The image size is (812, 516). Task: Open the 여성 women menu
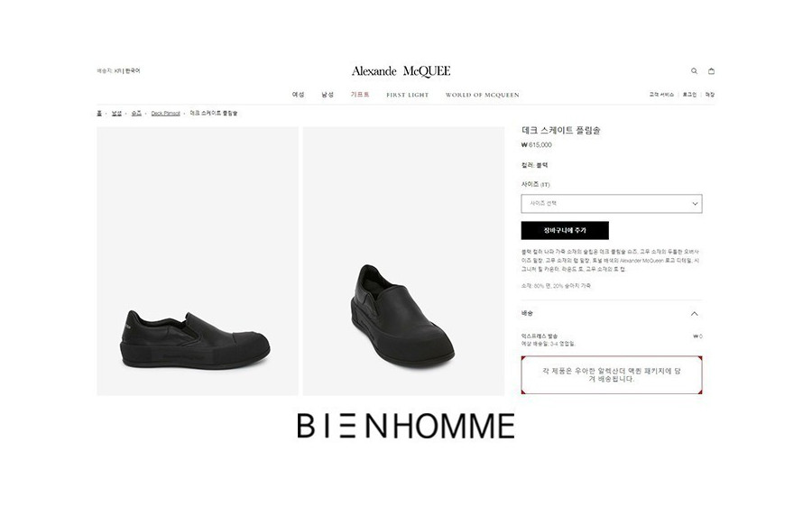click(x=299, y=95)
